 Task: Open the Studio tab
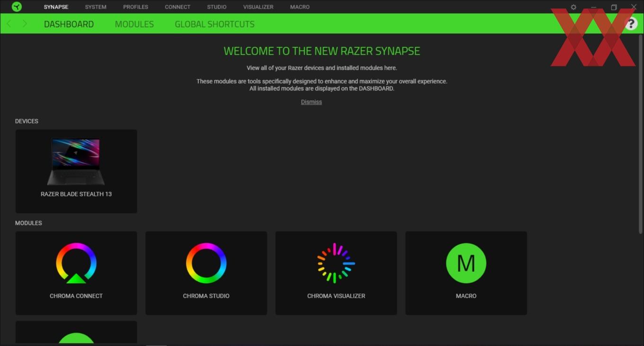pyautogui.click(x=216, y=7)
